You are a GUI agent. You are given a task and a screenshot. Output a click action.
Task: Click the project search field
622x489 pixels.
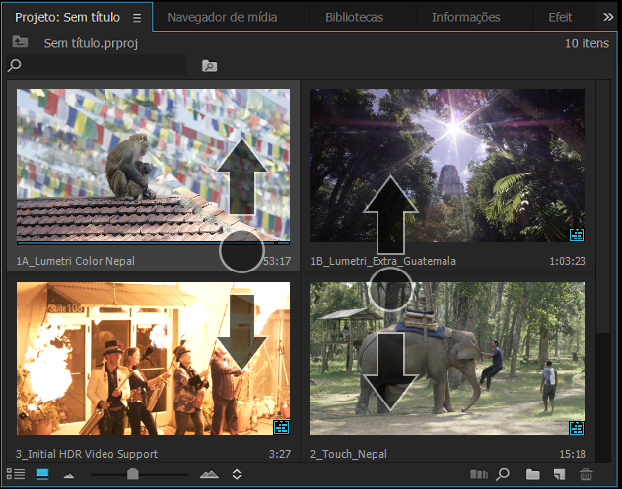[x=97, y=65]
